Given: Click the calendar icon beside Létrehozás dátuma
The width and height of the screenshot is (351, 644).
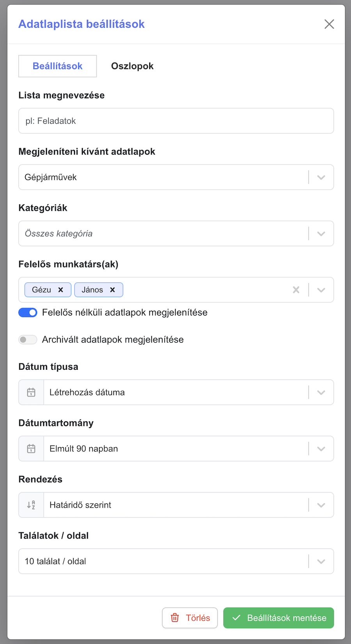Looking at the screenshot, I should [31, 392].
